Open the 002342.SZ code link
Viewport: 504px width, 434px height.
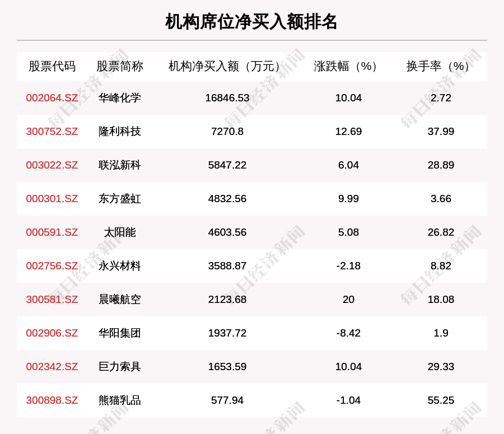coord(52,367)
